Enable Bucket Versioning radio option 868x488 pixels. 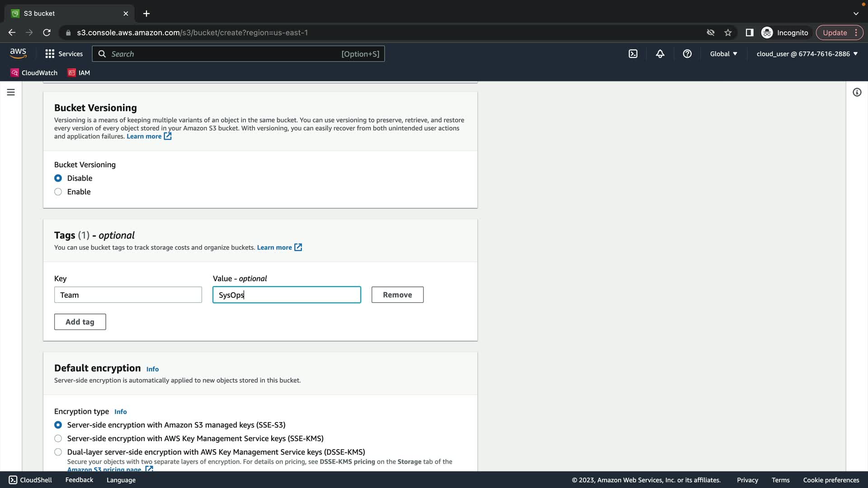point(58,192)
